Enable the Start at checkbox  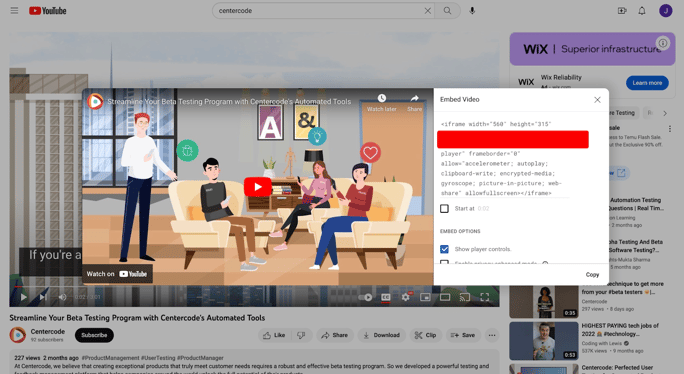pos(444,209)
